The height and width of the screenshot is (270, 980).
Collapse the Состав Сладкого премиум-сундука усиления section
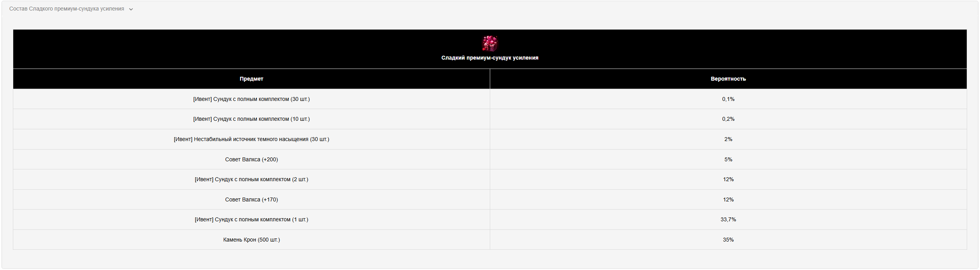71,9
